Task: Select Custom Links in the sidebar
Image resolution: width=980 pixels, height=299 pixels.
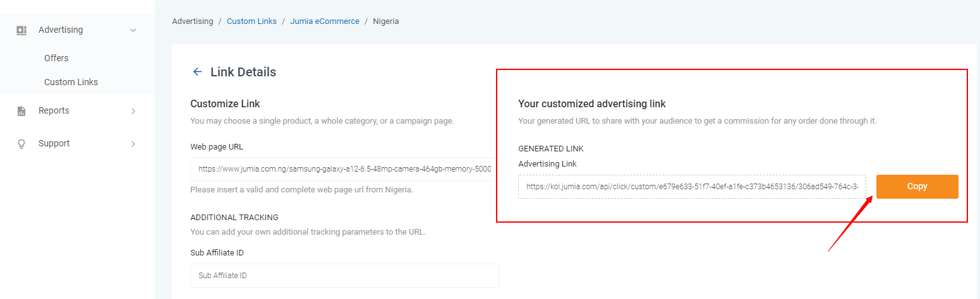Action: pos(71,82)
